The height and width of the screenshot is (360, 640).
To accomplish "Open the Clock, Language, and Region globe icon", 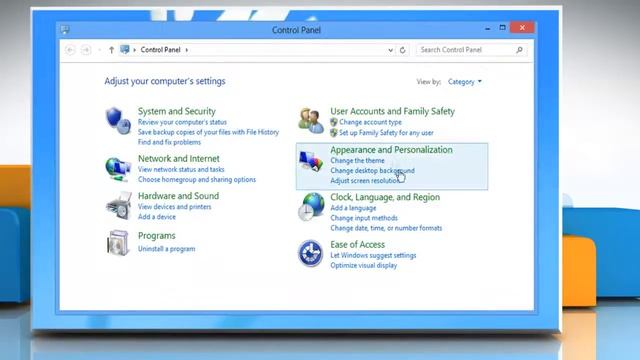I will pos(311,207).
